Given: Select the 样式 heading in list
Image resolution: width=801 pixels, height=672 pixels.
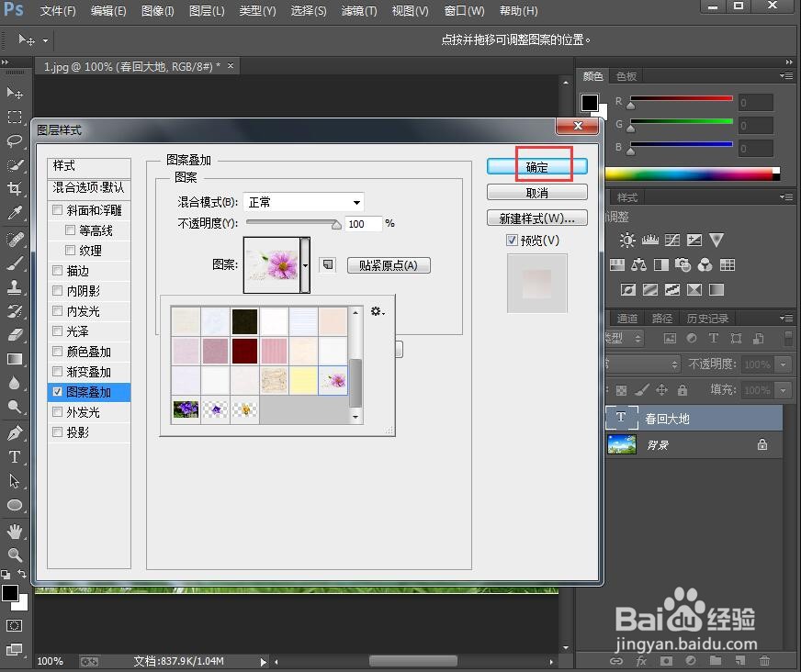Looking at the screenshot, I should point(89,166).
